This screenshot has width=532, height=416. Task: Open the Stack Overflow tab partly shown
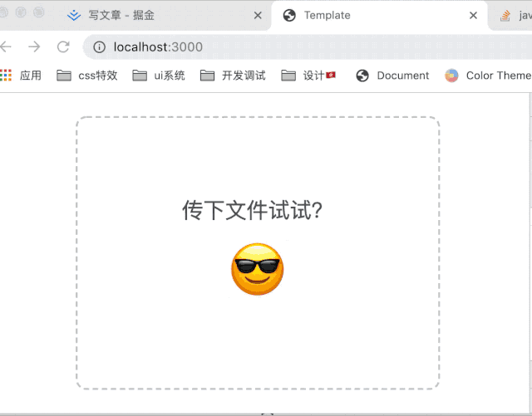click(512, 16)
